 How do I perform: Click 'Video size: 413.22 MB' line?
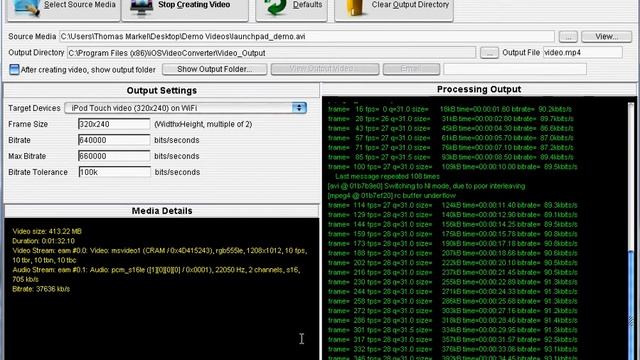click(47, 231)
